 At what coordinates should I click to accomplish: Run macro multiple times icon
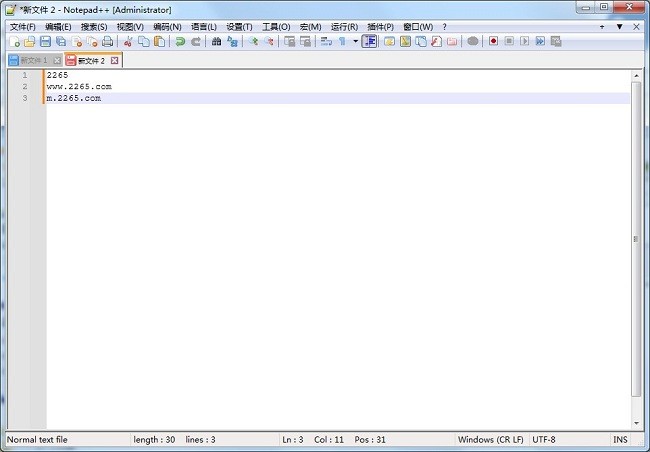click(540, 41)
